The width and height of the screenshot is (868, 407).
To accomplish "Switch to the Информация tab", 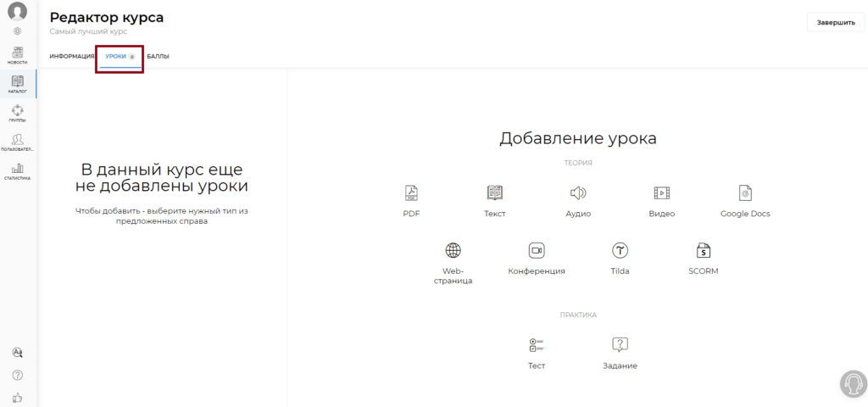I will pyautogui.click(x=71, y=57).
